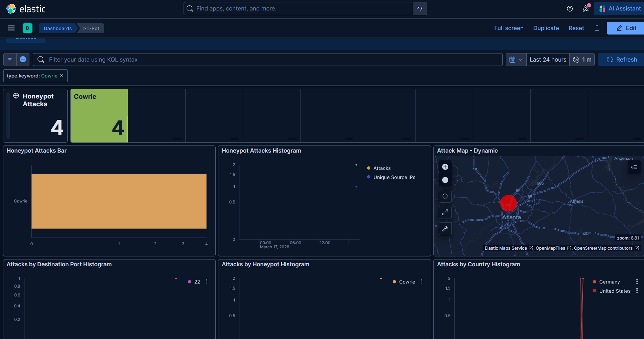Expand attack map to full screen

pyautogui.click(x=445, y=212)
